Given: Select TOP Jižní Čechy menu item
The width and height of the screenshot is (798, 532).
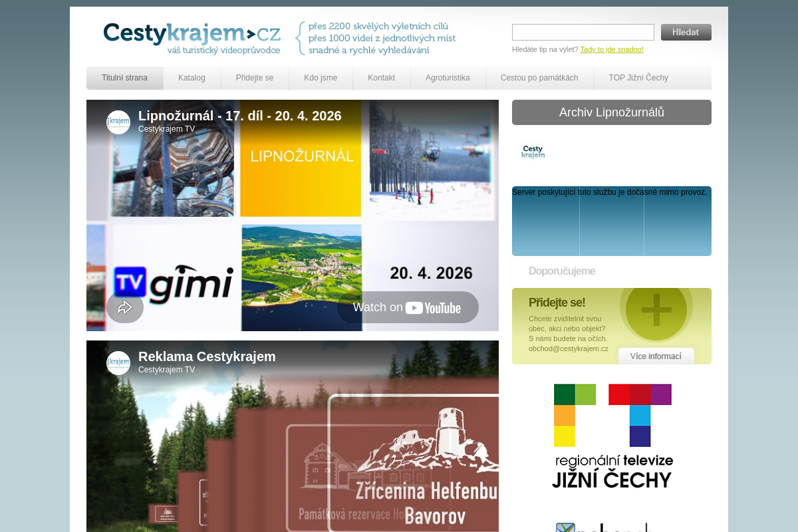Looking at the screenshot, I should [x=638, y=78].
